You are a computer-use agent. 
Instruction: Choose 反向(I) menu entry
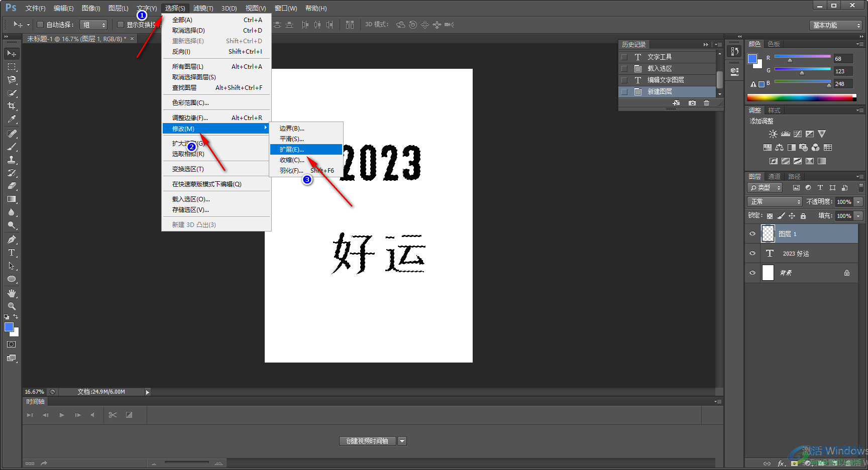[x=216, y=52]
